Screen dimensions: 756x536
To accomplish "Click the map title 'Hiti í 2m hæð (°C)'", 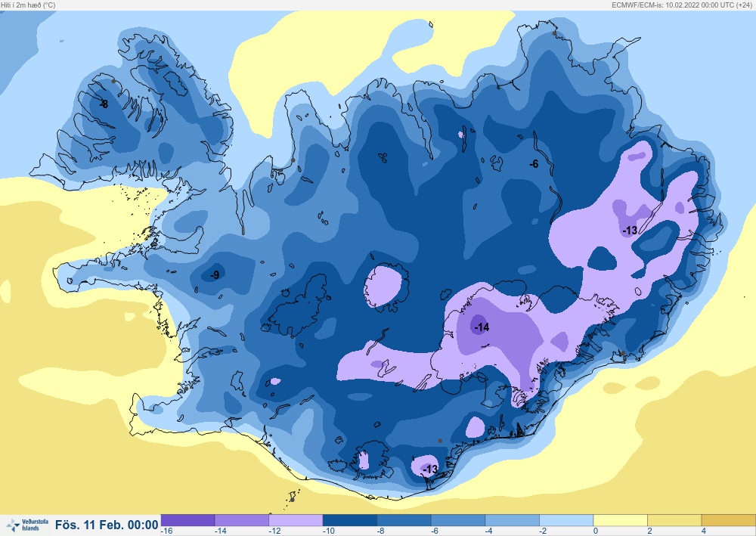I will tap(28, 5).
